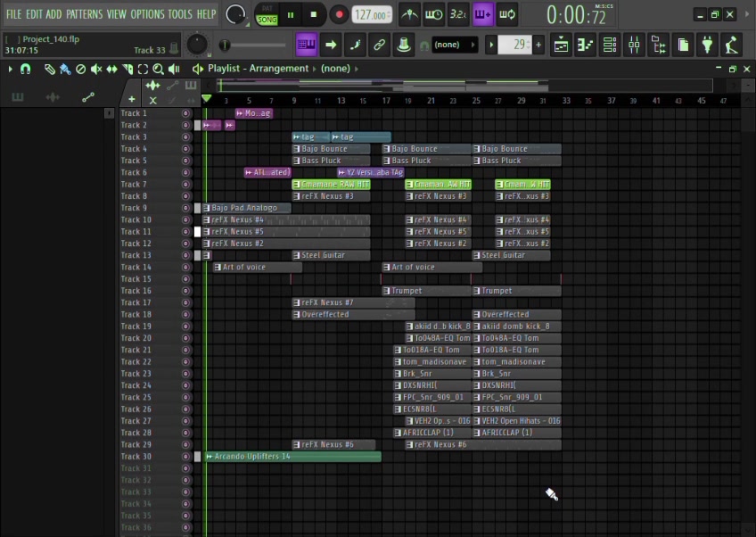Mute Track 4 using its dot

(185, 149)
